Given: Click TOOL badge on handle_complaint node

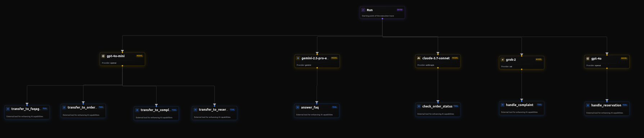Looking at the screenshot, I should [539, 105].
